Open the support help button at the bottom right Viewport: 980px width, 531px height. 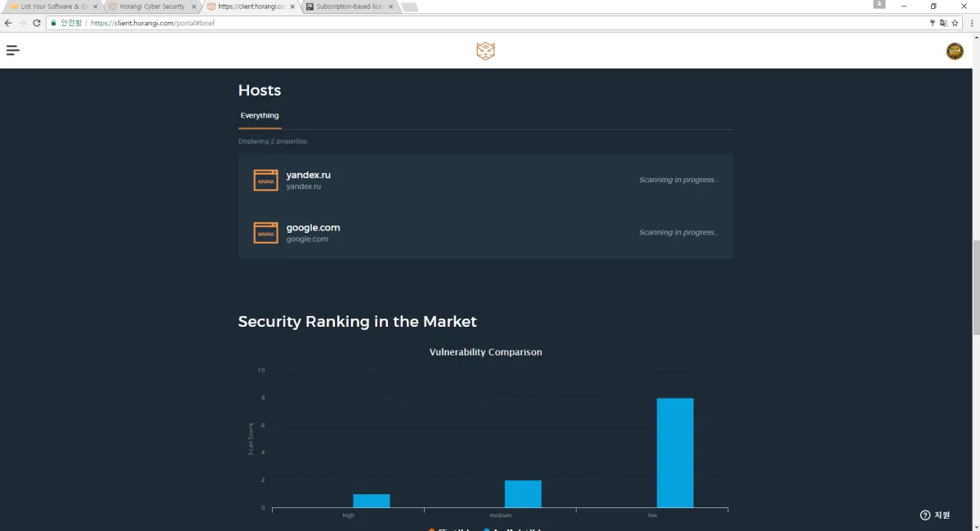[935, 515]
